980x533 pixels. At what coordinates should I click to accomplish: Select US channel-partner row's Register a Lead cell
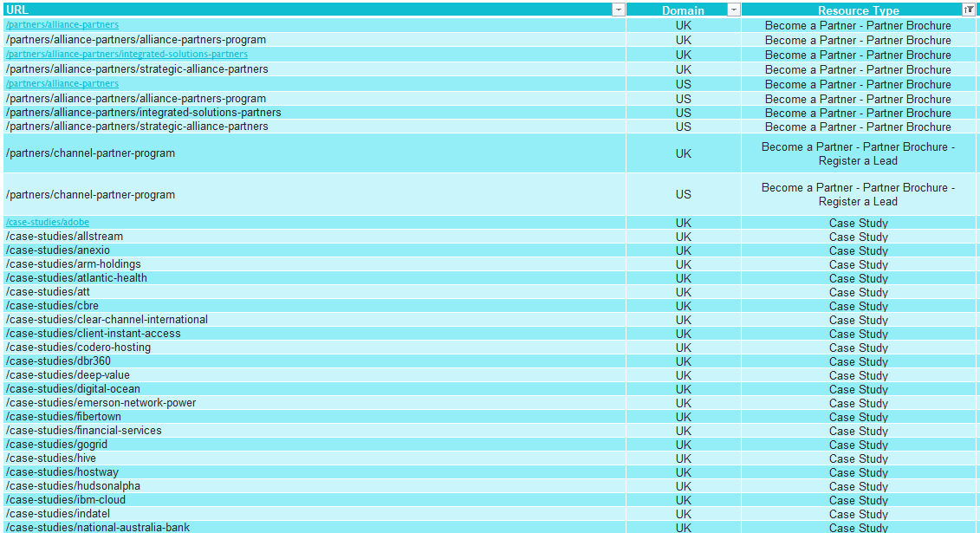coord(858,194)
